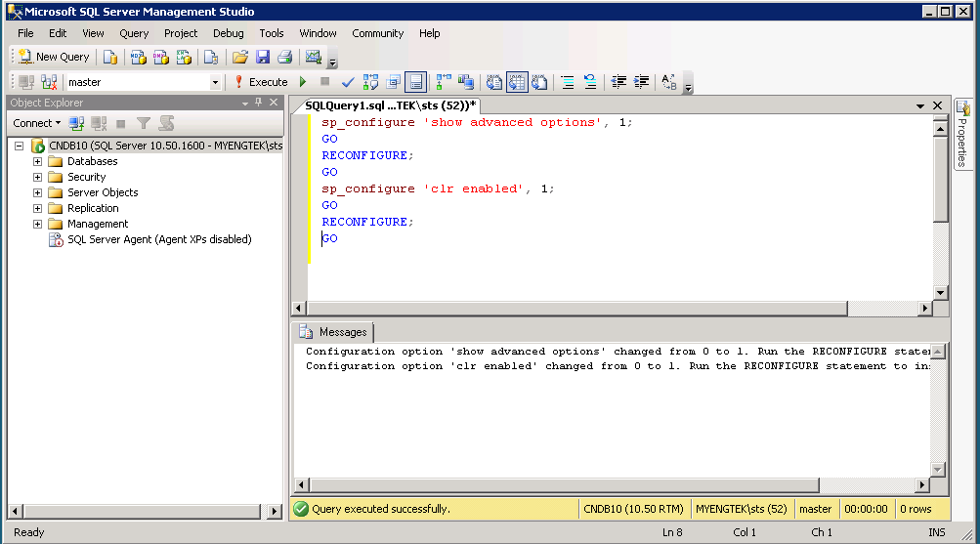This screenshot has width=980, height=544.
Task: Decrease the indent of selected lines
Action: click(618, 82)
